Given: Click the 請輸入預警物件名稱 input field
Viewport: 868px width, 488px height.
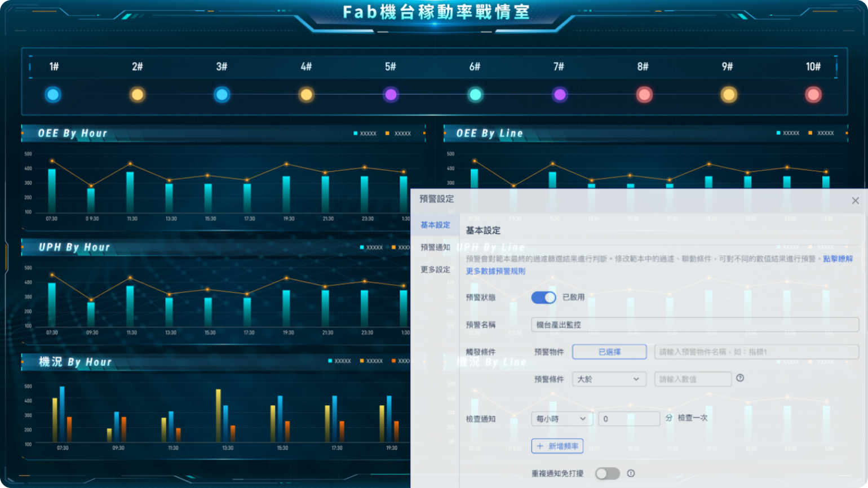Looking at the screenshot, I should tap(756, 352).
